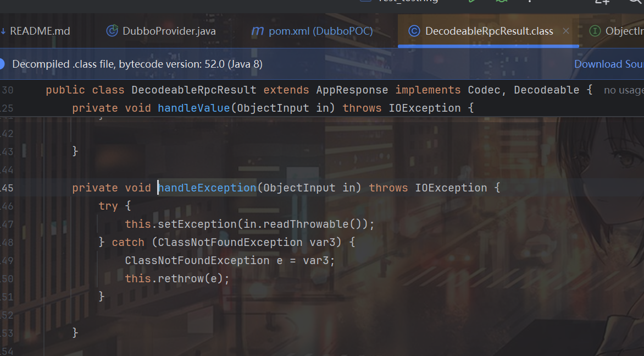Click the rethrow call in catch block
The height and width of the screenshot is (356, 644).
[x=180, y=278]
